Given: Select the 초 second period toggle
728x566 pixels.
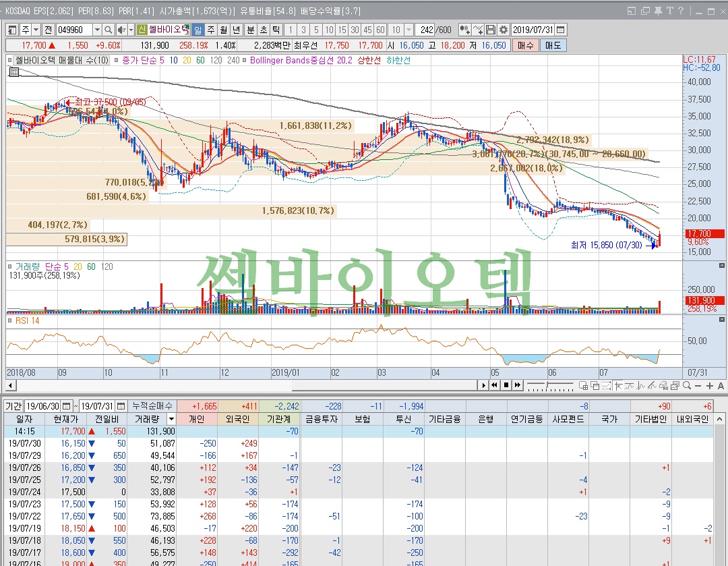Looking at the screenshot, I should tap(264, 30).
